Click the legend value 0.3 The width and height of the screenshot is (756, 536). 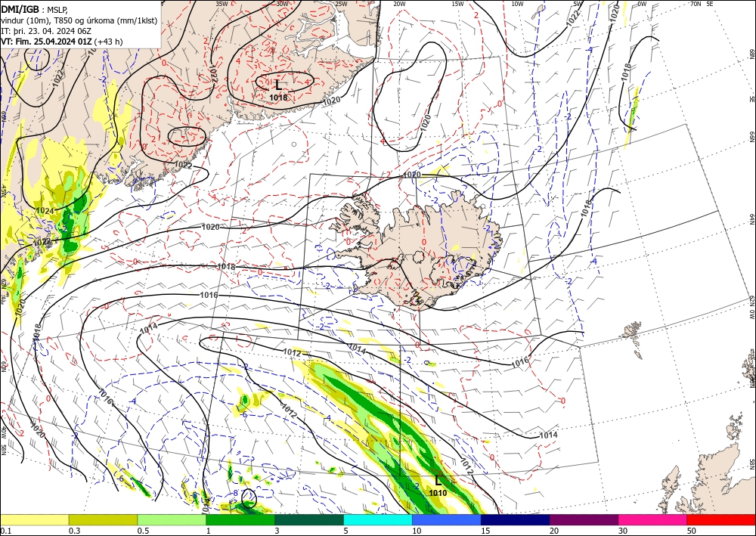point(74,531)
